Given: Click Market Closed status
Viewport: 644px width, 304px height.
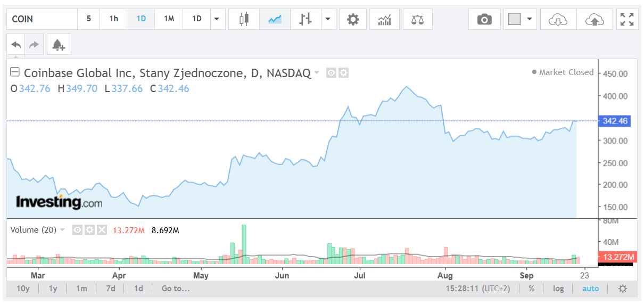Looking at the screenshot, I should tap(563, 72).
